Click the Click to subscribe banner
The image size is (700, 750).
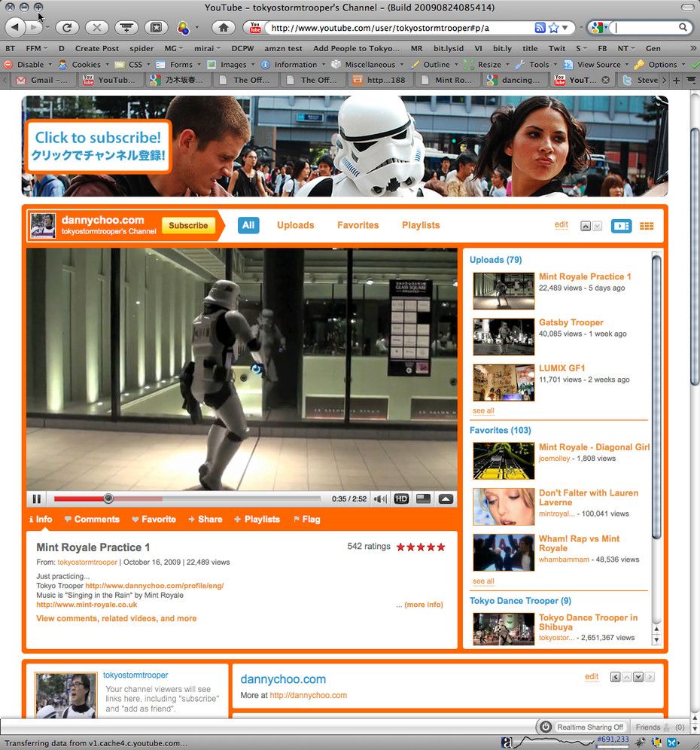[98, 146]
